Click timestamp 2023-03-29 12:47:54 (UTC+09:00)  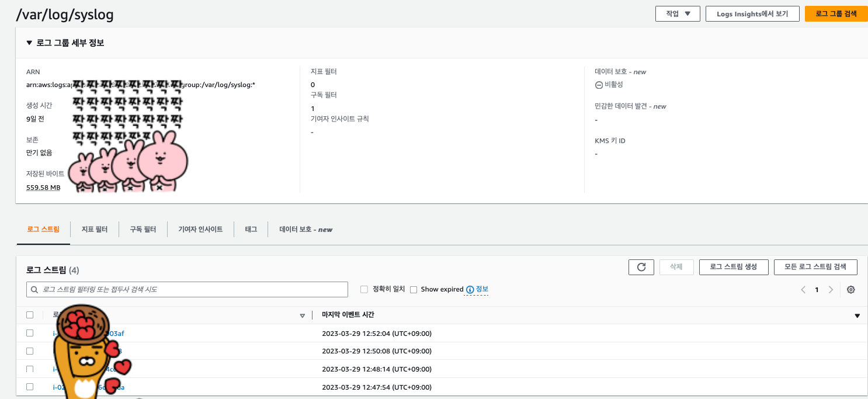coord(377,387)
